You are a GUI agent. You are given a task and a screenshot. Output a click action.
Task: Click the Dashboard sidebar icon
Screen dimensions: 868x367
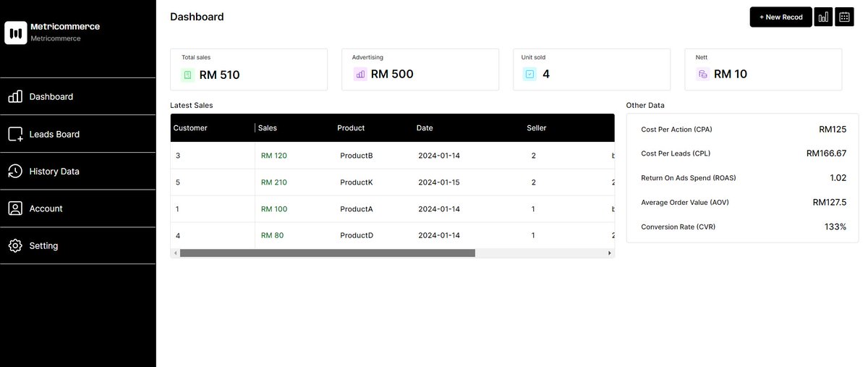pyautogui.click(x=15, y=97)
